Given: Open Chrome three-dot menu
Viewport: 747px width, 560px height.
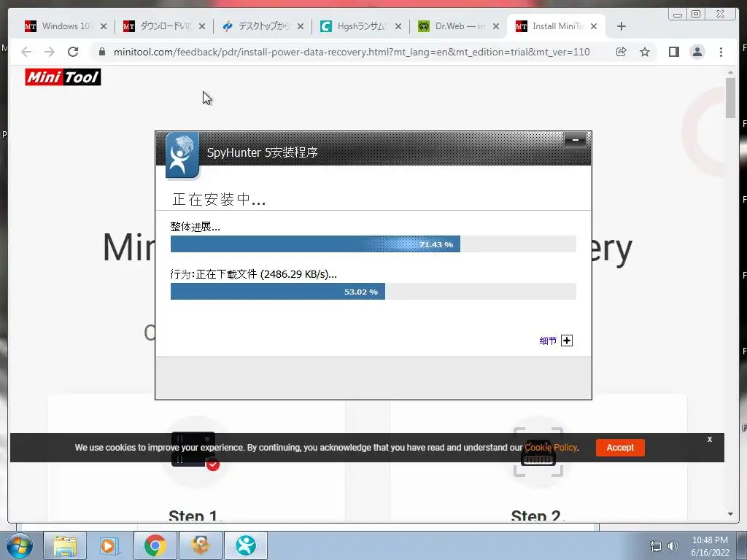Looking at the screenshot, I should point(721,52).
